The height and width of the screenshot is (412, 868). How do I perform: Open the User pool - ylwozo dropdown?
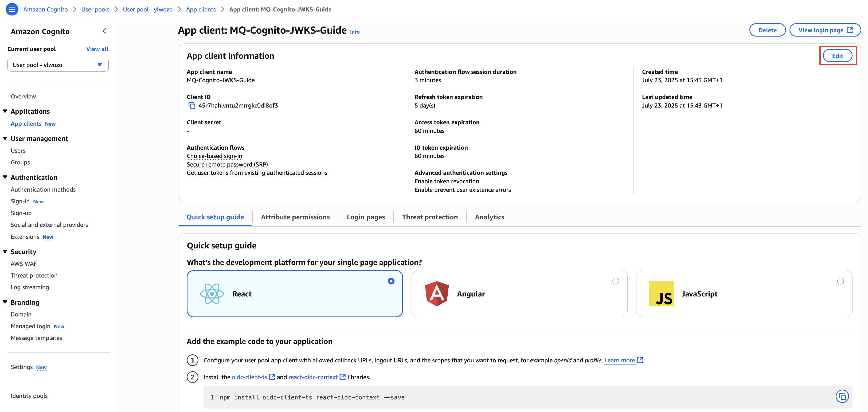58,65
